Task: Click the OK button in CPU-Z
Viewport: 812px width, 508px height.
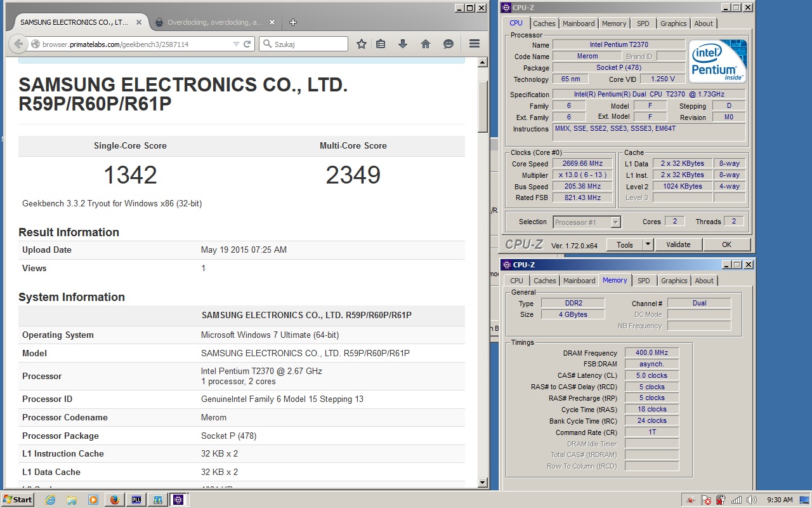Action: coord(726,244)
